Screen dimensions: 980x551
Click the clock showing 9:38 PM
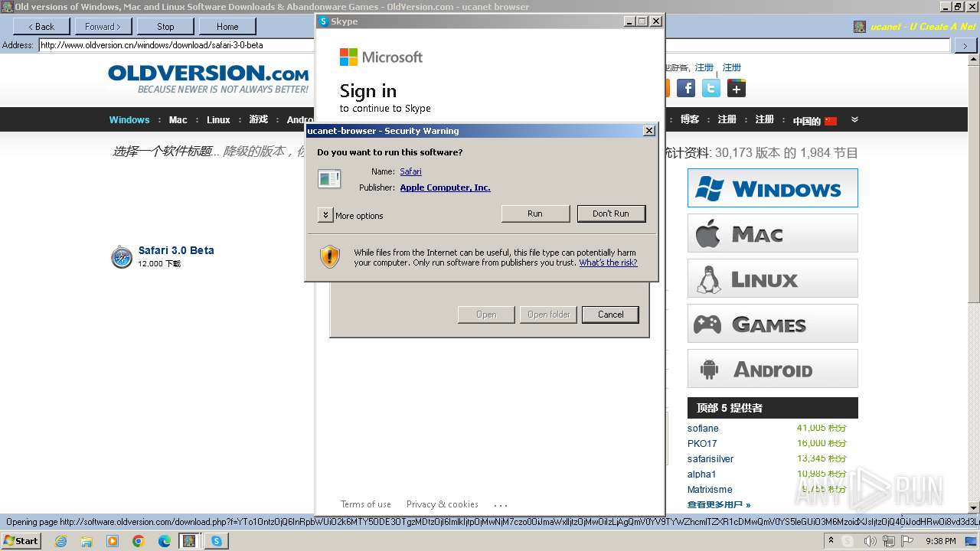[x=941, y=541]
